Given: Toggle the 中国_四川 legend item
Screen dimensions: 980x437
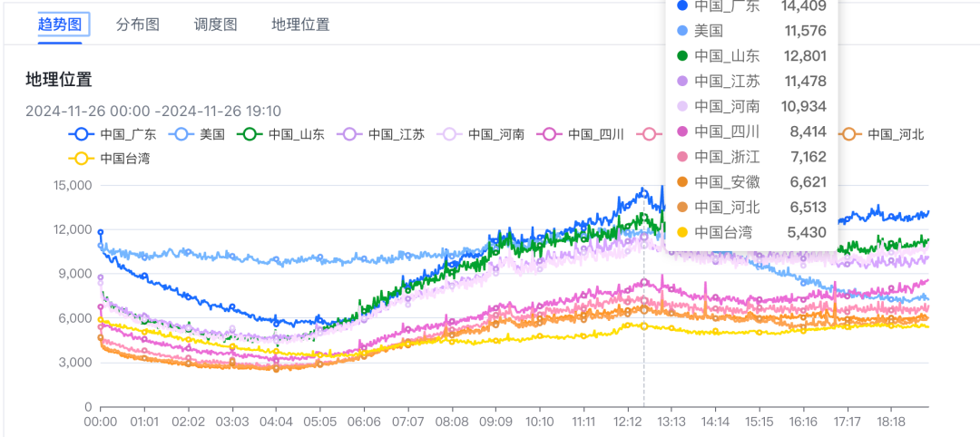Looking at the screenshot, I should pos(581,133).
